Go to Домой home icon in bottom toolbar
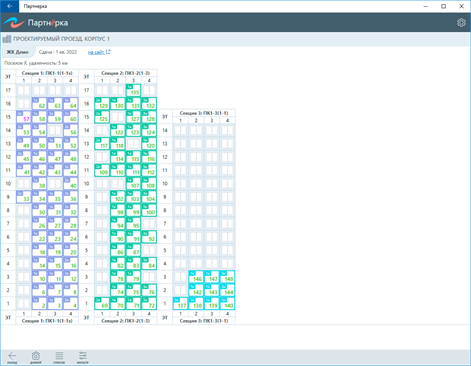This screenshot has width=471, height=366. 36,357
